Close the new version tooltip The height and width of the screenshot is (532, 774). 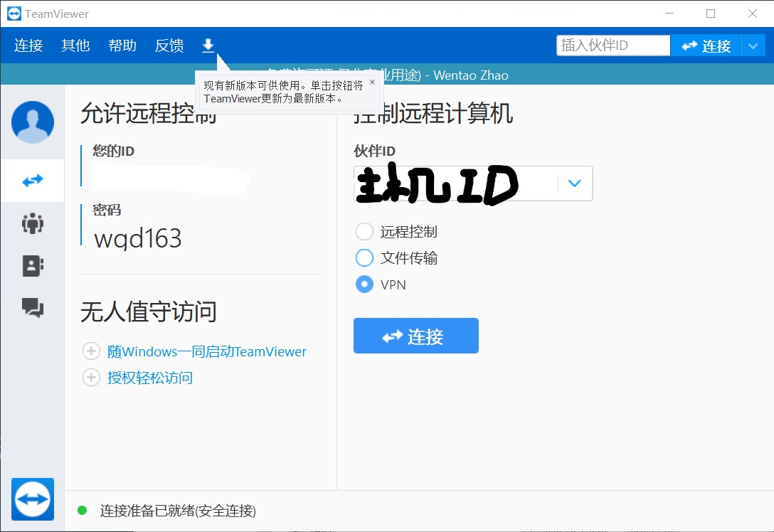372,83
